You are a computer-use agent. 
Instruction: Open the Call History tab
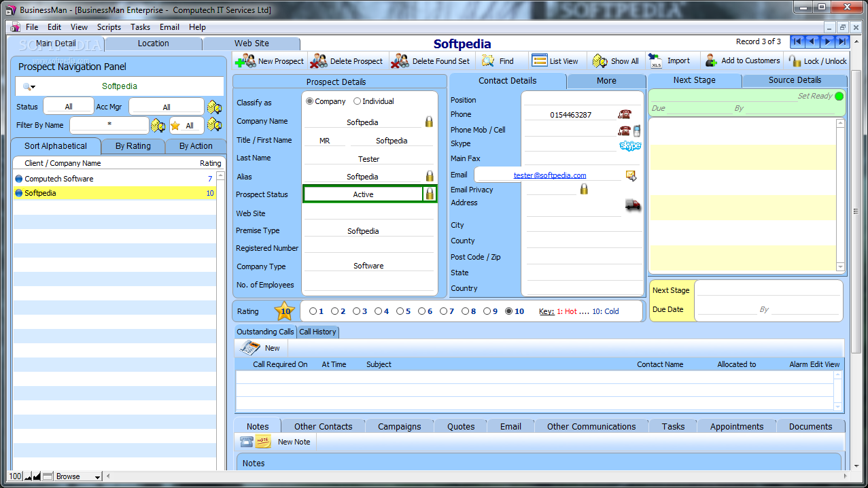[x=317, y=332]
